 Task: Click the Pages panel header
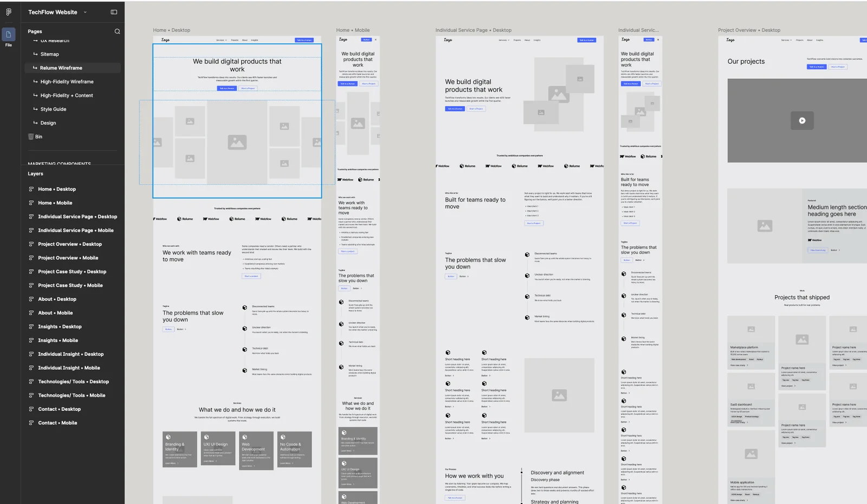[35, 31]
